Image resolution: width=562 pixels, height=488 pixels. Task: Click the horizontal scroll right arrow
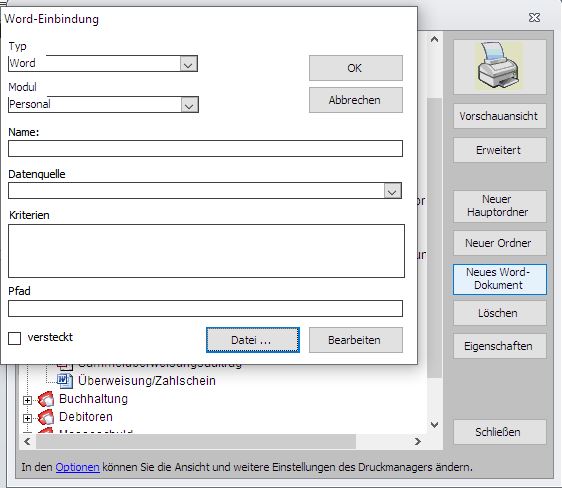(418, 441)
